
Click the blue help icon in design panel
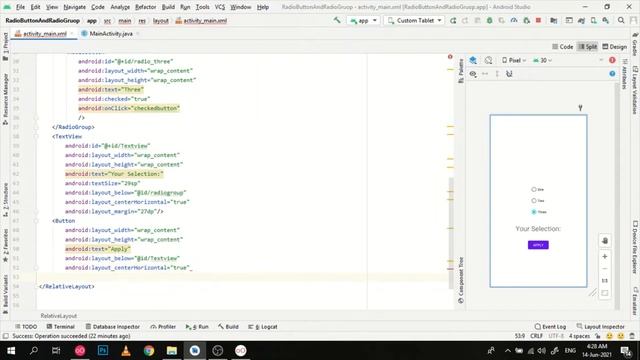coord(612,74)
